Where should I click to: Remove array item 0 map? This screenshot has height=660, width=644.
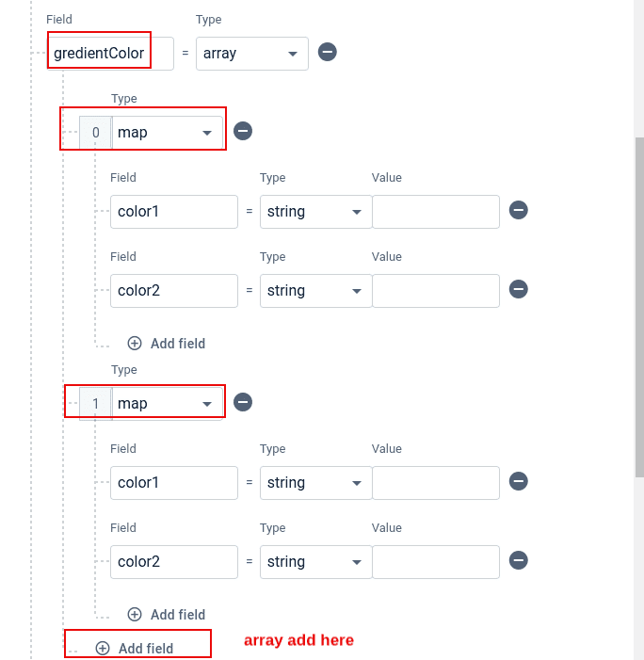tap(243, 132)
